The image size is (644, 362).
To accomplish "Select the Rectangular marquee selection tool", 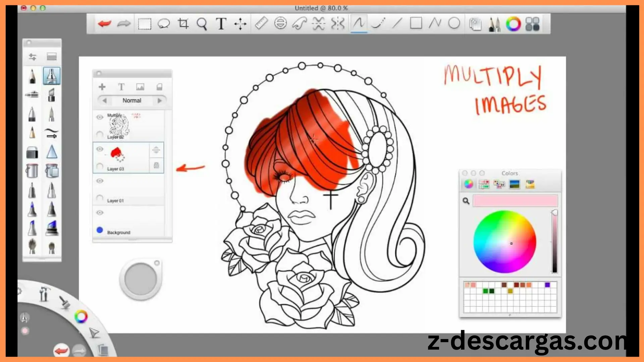I will point(145,24).
